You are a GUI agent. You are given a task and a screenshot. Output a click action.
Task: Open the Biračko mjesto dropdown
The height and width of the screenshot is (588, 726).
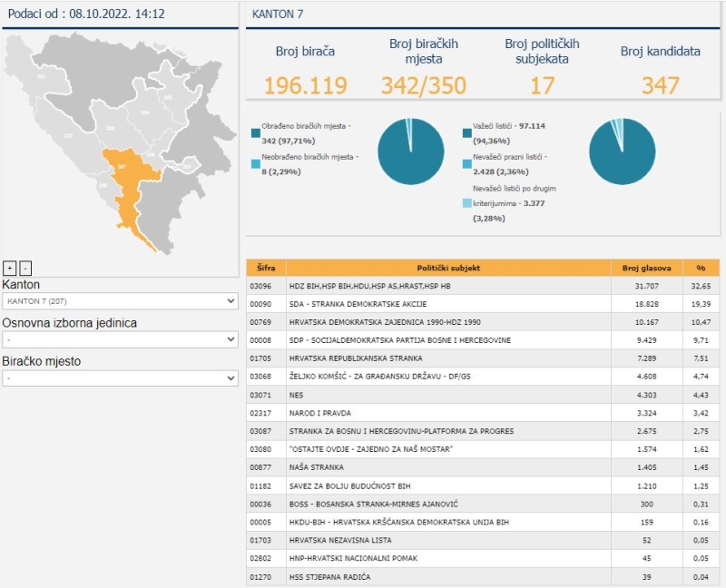pyautogui.click(x=120, y=377)
